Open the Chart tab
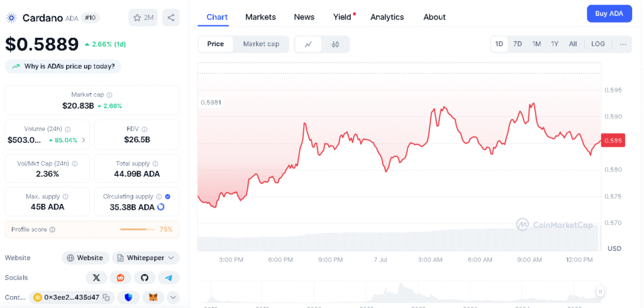This screenshot has width=644, height=308. click(x=217, y=17)
